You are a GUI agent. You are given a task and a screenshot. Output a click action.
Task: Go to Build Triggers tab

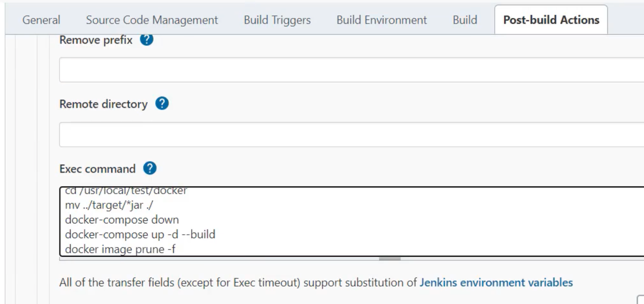(x=277, y=20)
